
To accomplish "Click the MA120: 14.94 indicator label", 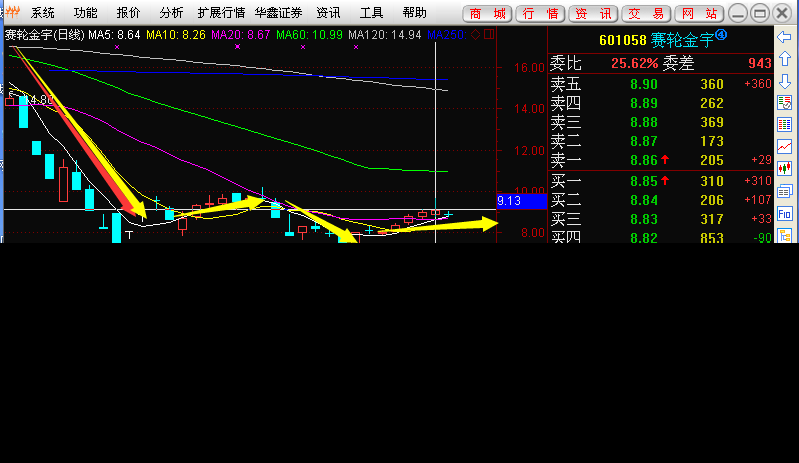I will (x=385, y=35).
